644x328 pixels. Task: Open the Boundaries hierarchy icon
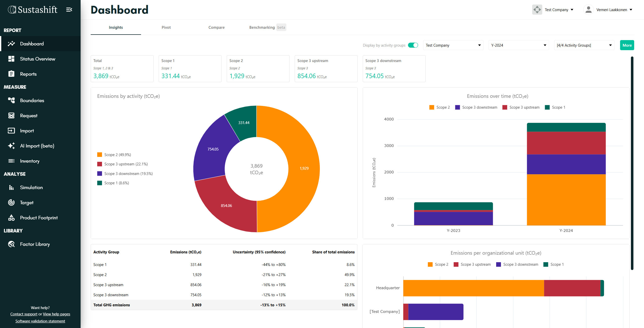(x=11, y=100)
